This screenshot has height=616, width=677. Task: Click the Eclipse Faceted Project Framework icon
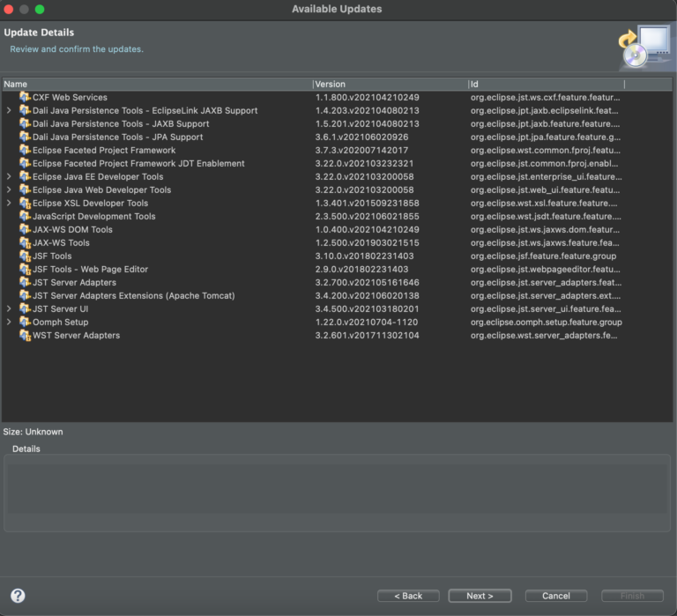click(x=25, y=150)
